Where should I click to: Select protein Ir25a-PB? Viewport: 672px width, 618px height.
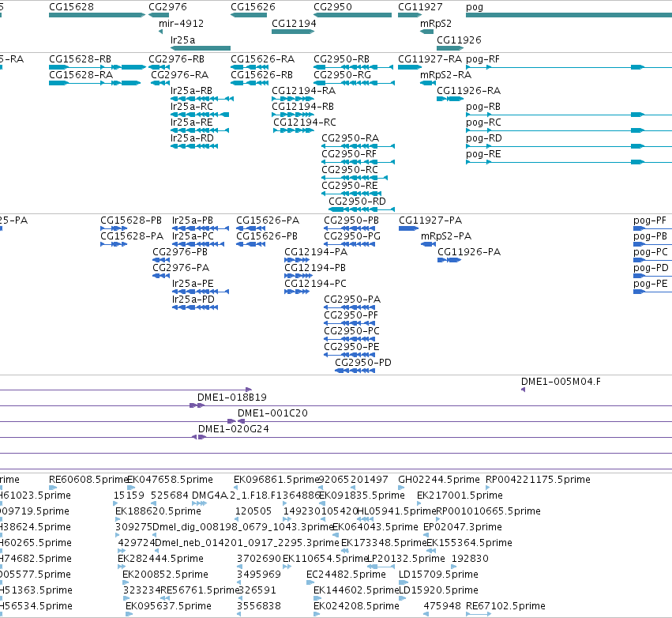(201, 228)
